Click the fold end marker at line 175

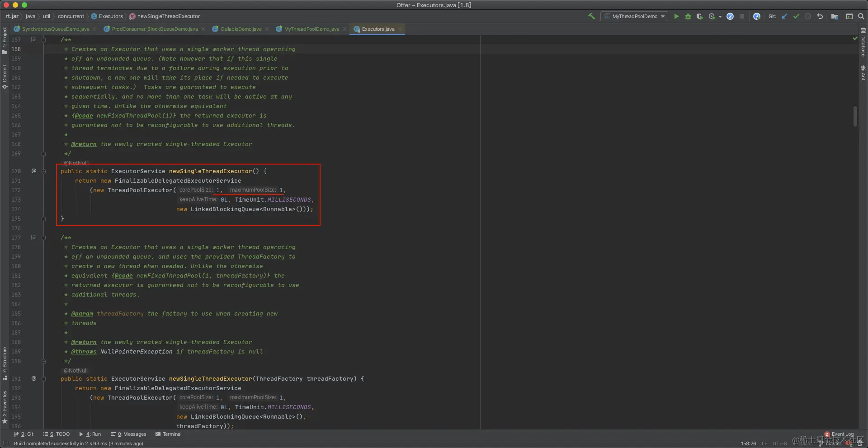pyautogui.click(x=43, y=219)
